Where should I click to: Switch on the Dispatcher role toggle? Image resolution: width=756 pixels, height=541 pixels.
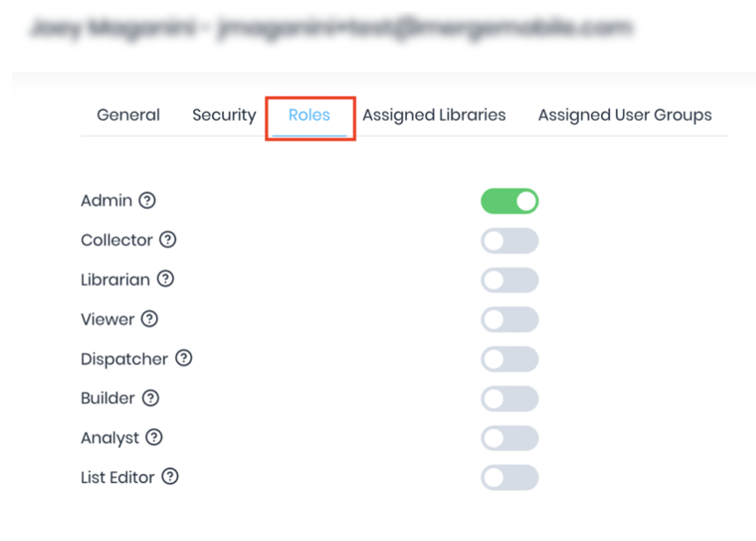click(509, 359)
